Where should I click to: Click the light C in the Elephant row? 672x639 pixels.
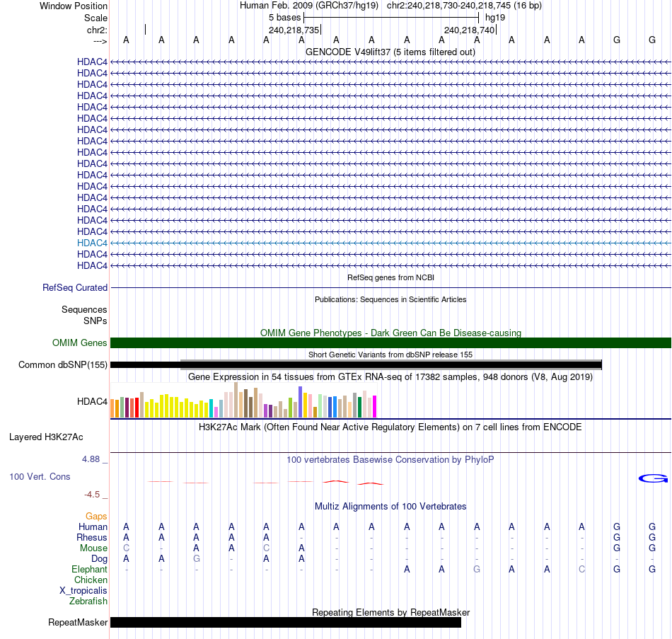(581, 569)
